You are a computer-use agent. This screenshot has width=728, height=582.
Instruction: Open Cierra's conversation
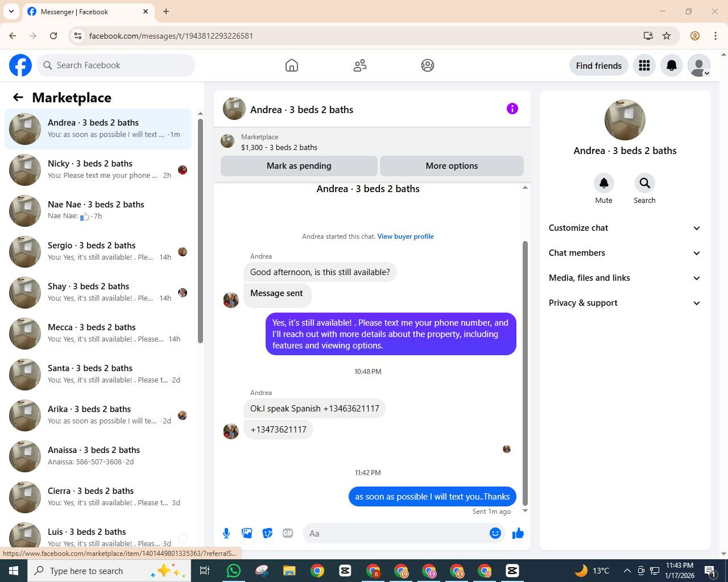coord(98,497)
